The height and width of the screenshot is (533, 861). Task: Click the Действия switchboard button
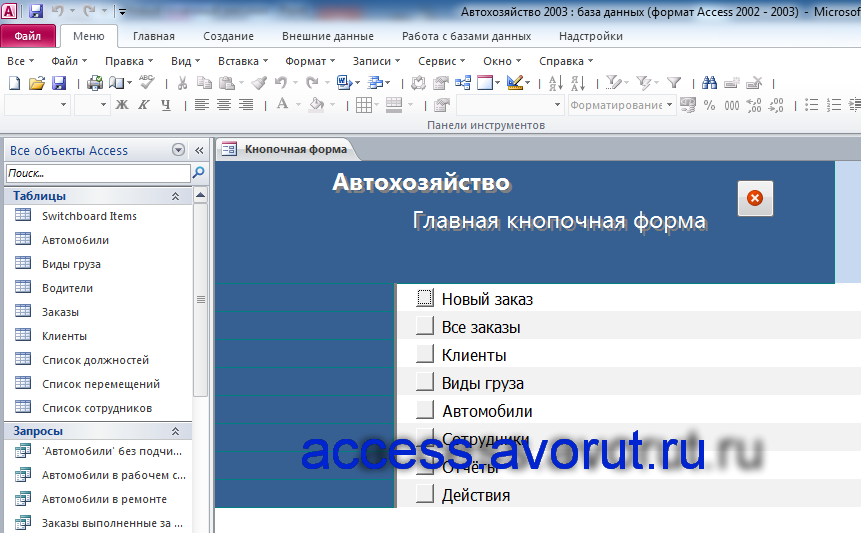click(424, 493)
